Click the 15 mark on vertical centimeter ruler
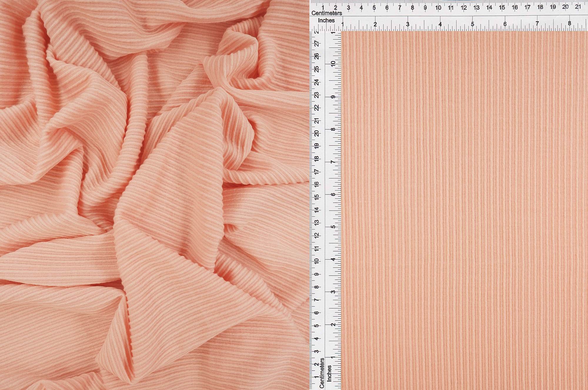 tap(317, 197)
